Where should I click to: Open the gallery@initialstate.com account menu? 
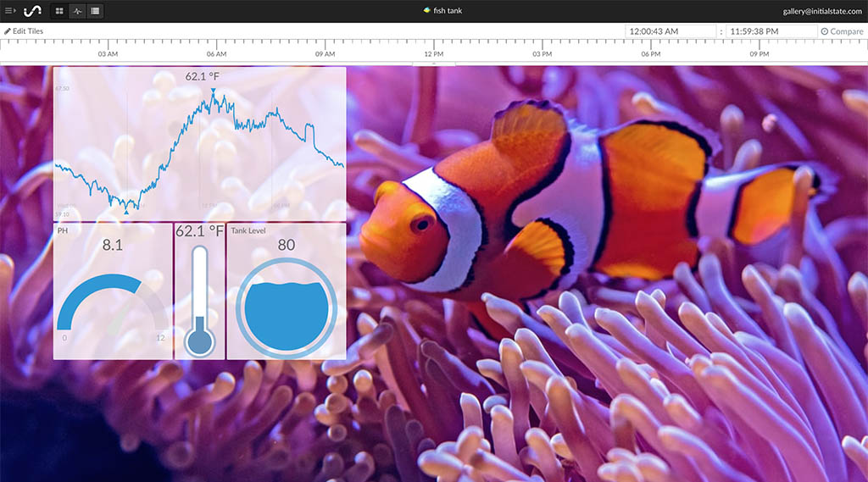pyautogui.click(x=822, y=11)
